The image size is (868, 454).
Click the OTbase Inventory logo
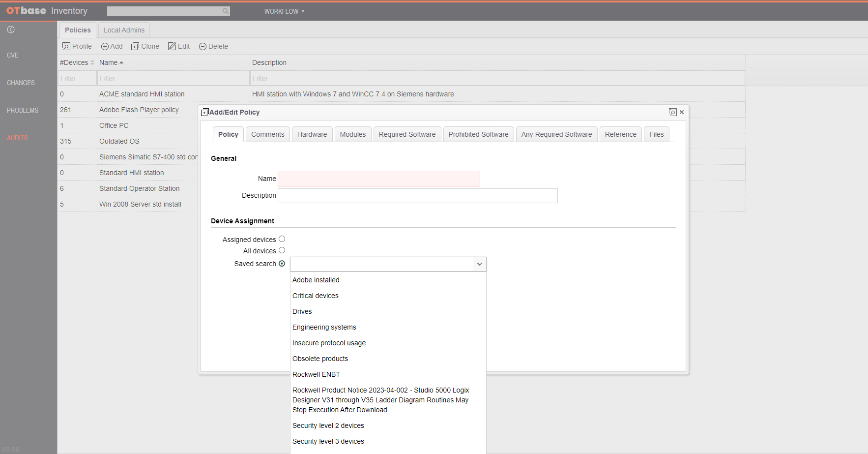pyautogui.click(x=47, y=11)
